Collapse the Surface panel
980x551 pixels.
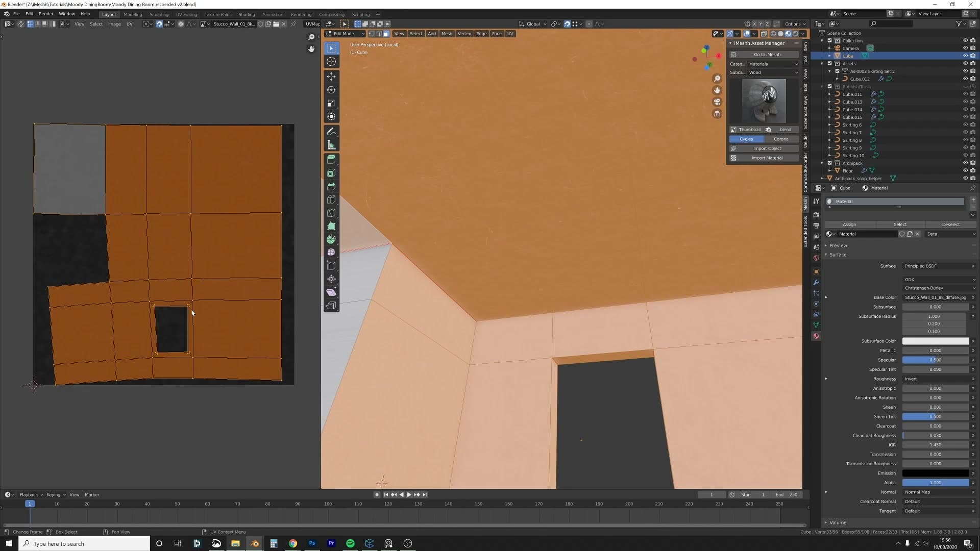pos(838,255)
